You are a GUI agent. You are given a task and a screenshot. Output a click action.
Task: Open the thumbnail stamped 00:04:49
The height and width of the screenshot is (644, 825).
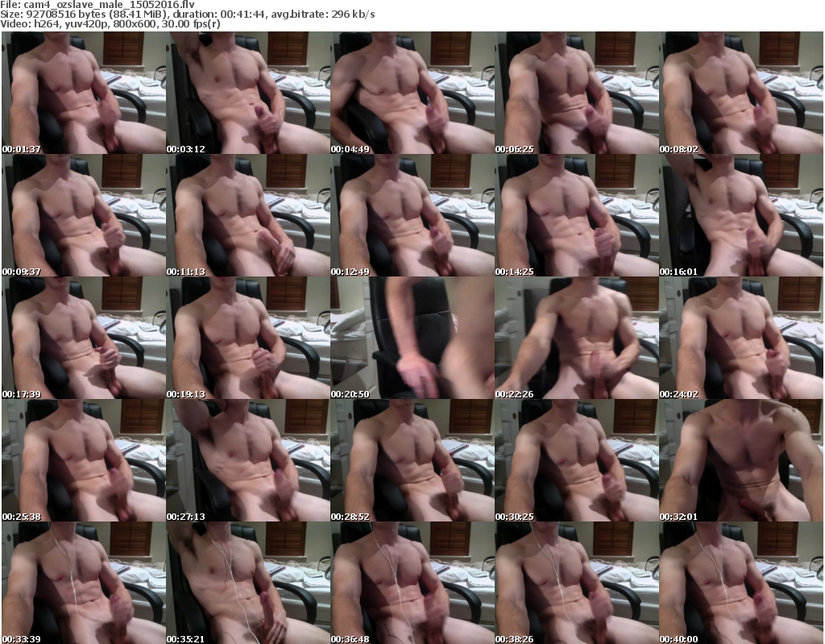[x=412, y=93]
